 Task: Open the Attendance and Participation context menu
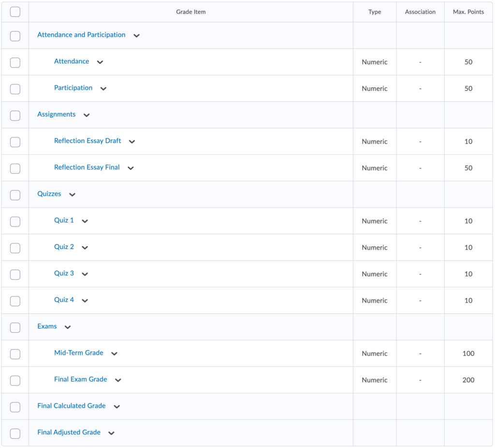pyautogui.click(x=136, y=35)
